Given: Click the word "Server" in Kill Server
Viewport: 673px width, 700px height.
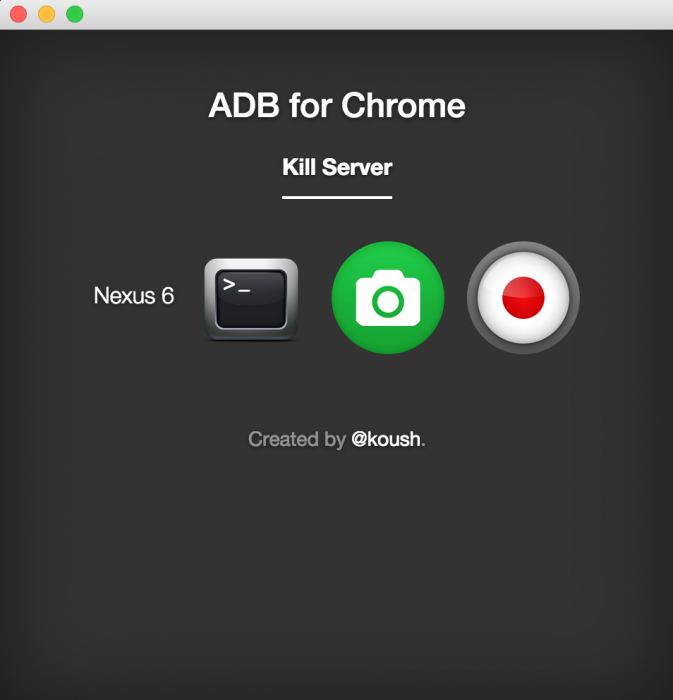Looking at the screenshot, I should (357, 167).
